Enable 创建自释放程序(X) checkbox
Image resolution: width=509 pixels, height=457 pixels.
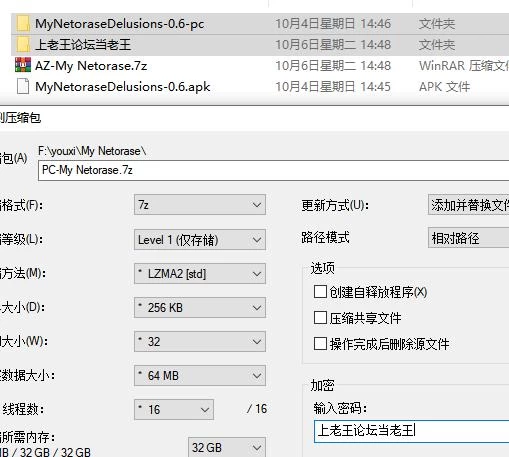click(x=320, y=292)
